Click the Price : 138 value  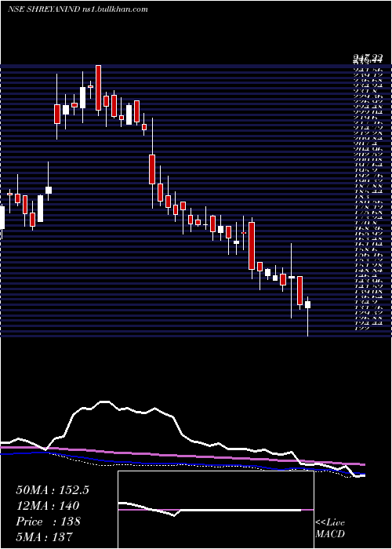[49, 522]
